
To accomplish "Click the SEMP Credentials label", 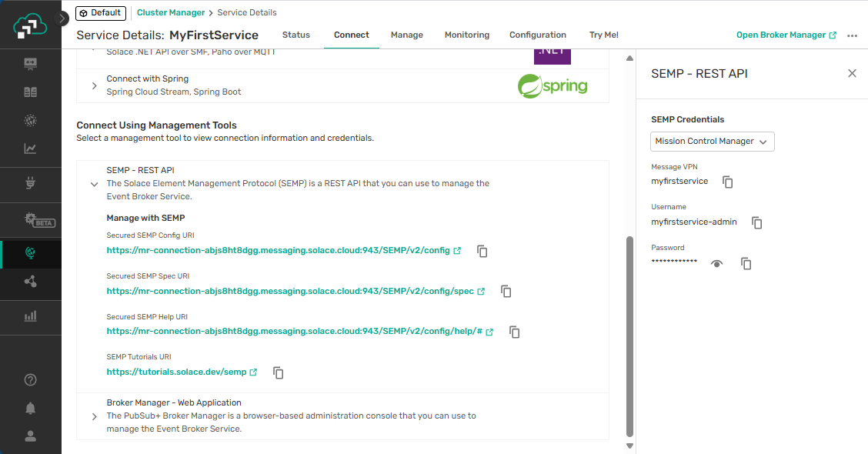I will [x=687, y=119].
